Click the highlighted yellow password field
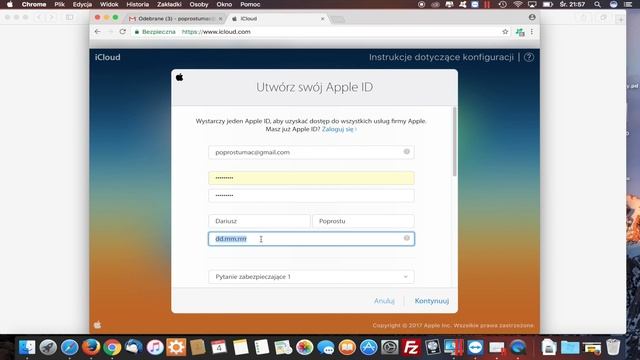640x360 pixels. tap(311, 178)
